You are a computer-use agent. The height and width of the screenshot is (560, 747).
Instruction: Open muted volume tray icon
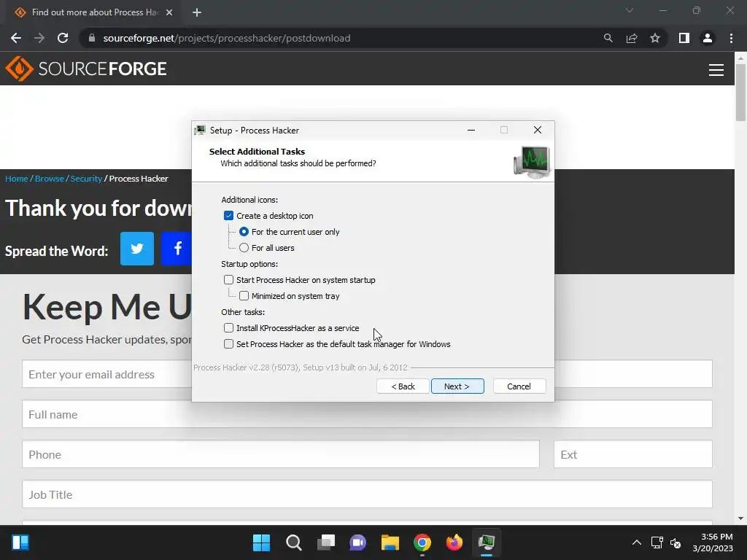coord(676,542)
